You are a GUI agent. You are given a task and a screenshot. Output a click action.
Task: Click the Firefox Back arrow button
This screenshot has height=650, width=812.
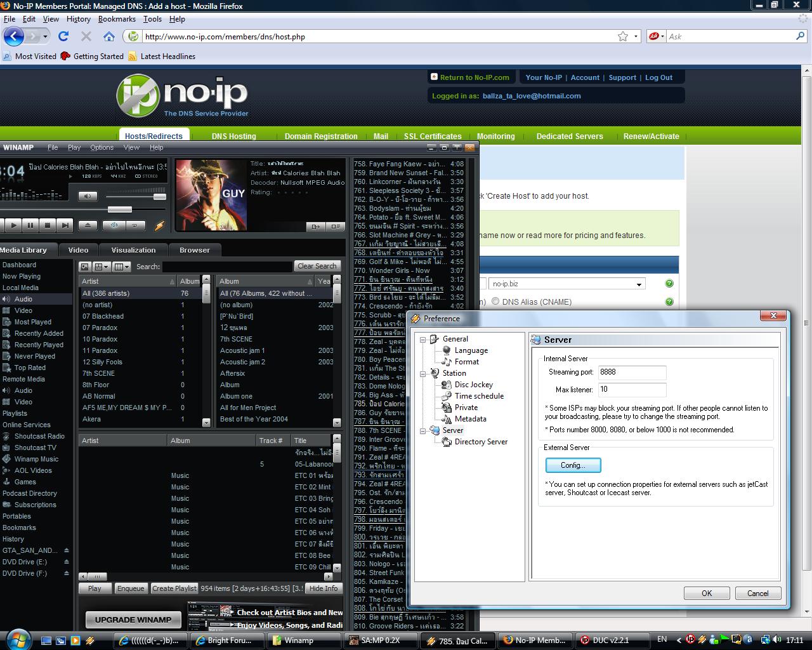coord(14,36)
